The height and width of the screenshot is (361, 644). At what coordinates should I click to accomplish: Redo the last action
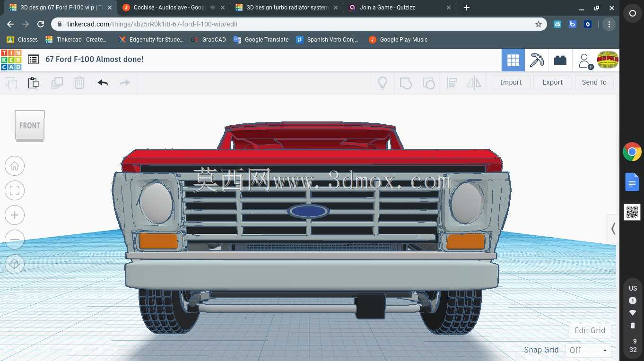click(125, 83)
